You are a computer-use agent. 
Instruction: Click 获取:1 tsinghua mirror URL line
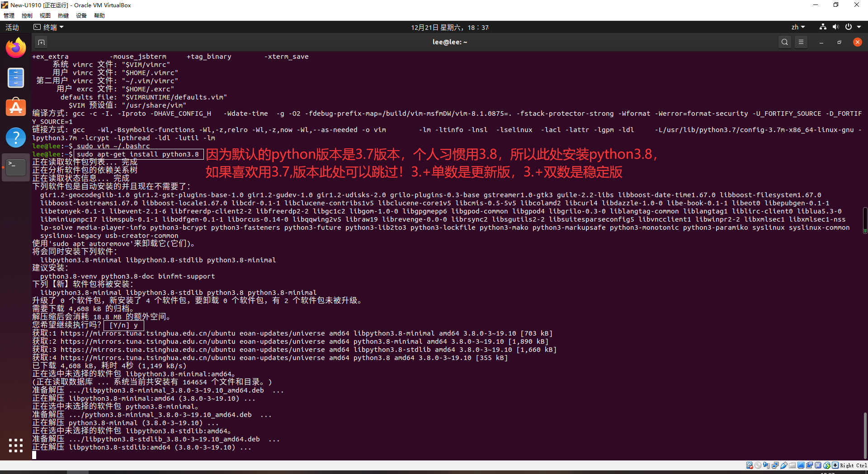click(292, 333)
